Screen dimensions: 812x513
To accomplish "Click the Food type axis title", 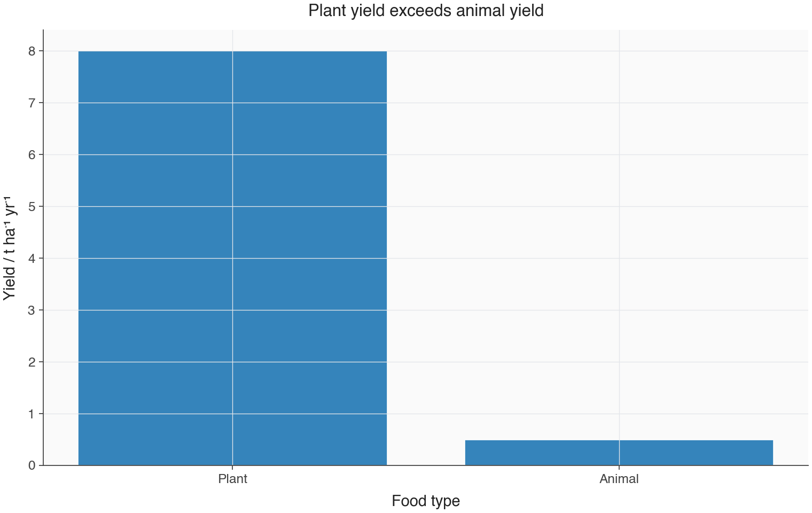I will click(426, 501).
